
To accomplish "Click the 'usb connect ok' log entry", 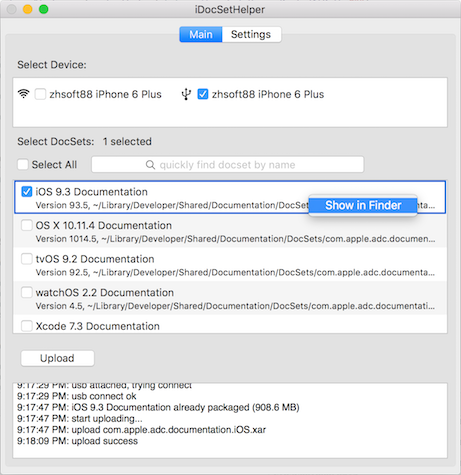I will pyautogui.click(x=77, y=396).
